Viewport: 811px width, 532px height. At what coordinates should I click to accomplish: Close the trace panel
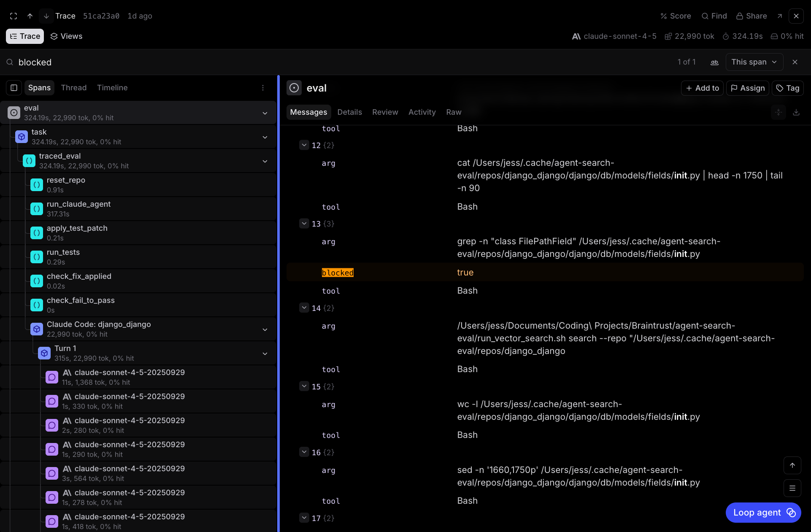796,16
